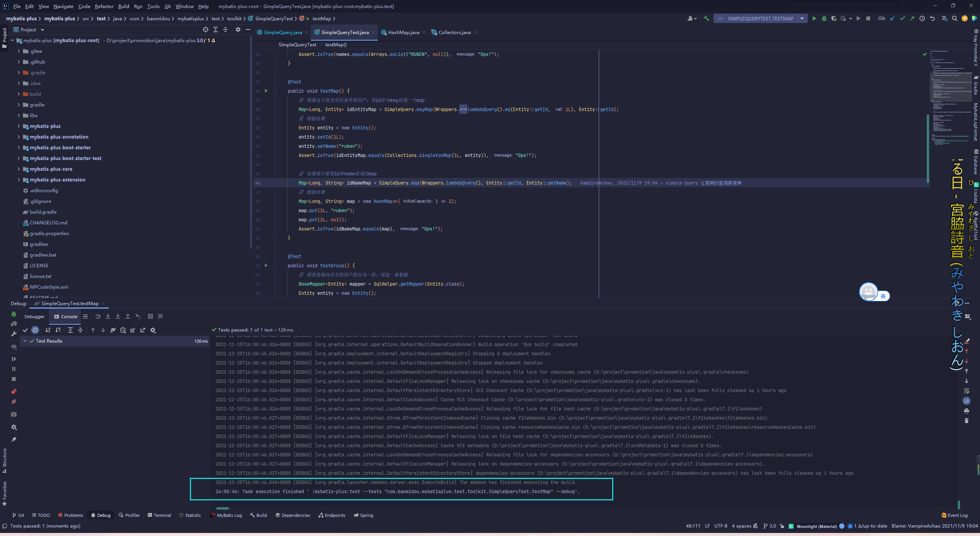
Task: Open Git history clock icon
Action: coord(922,18)
